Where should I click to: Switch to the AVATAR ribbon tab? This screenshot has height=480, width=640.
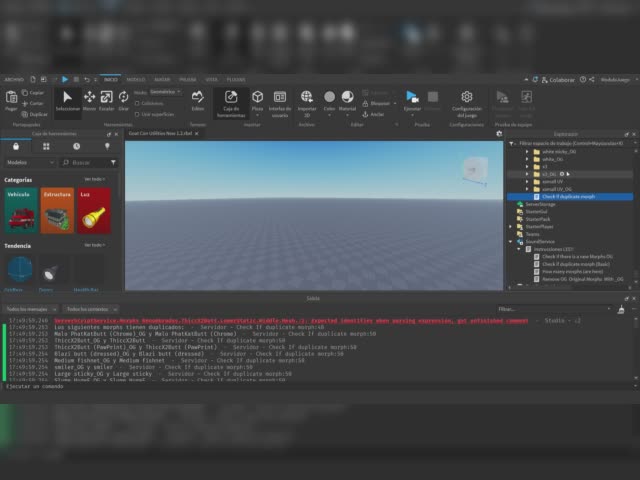coord(162,80)
